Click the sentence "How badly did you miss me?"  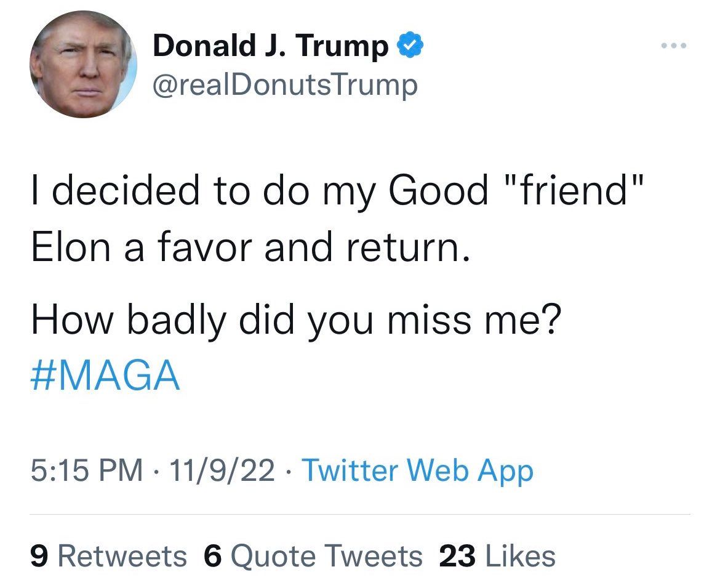pos(297,323)
